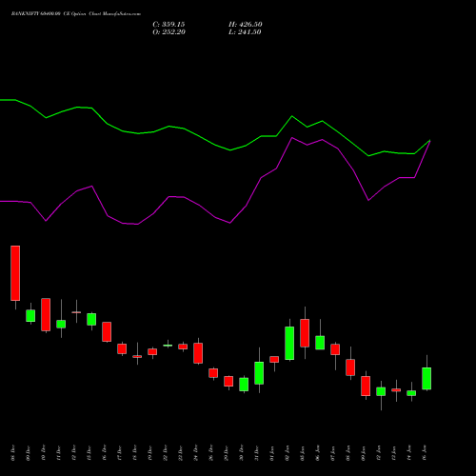
Task: Click the 07 Jan date label on the axis
Action: [x=332, y=453]
